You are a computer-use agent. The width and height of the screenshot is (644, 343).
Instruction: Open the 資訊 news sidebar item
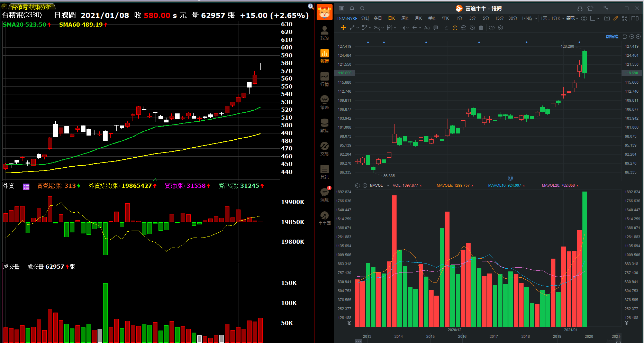pos(324,172)
